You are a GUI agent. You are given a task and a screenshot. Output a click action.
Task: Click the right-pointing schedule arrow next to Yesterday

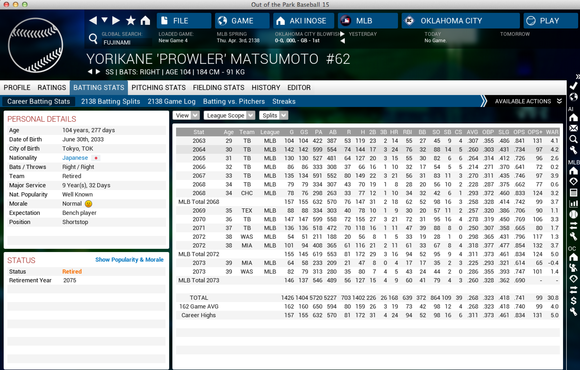343,34
